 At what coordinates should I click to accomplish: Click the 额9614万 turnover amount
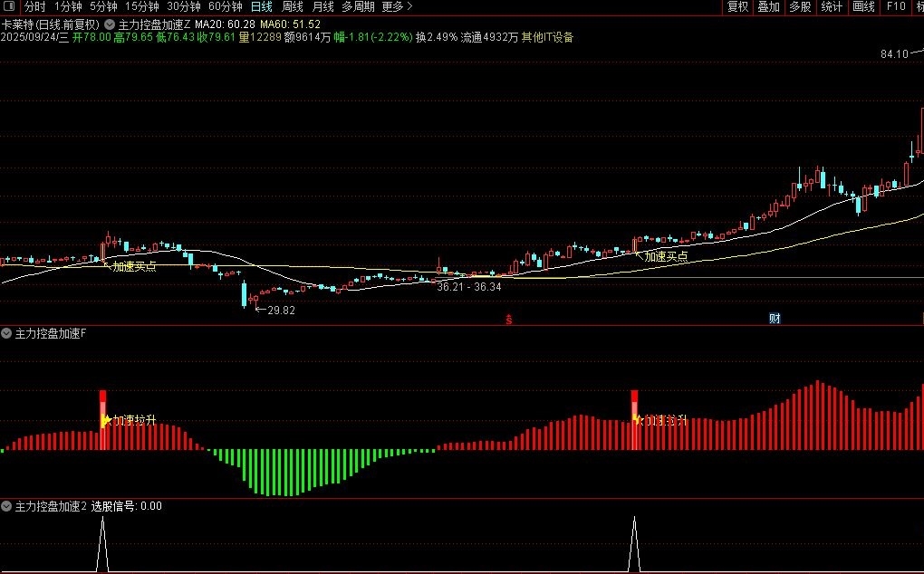coord(307,37)
